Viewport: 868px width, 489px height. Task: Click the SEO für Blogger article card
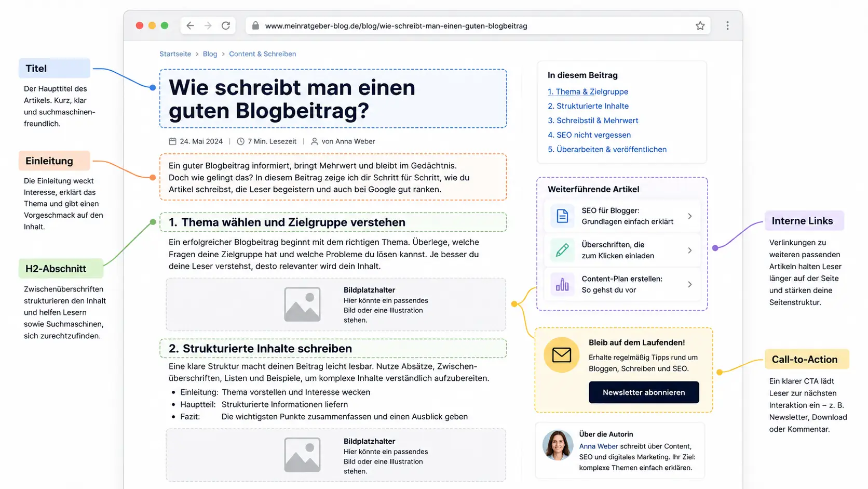pos(622,216)
